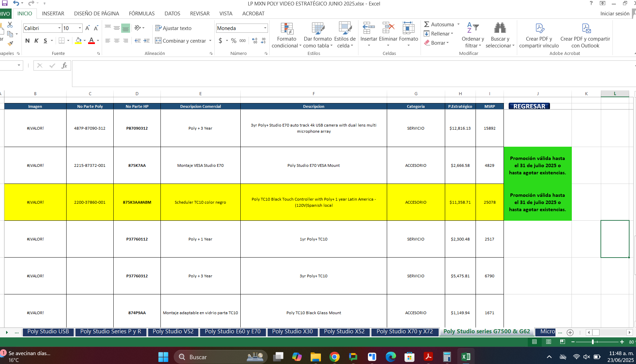Image resolution: width=636 pixels, height=364 pixels.
Task: Open the font size dropdown
Action: click(80, 28)
